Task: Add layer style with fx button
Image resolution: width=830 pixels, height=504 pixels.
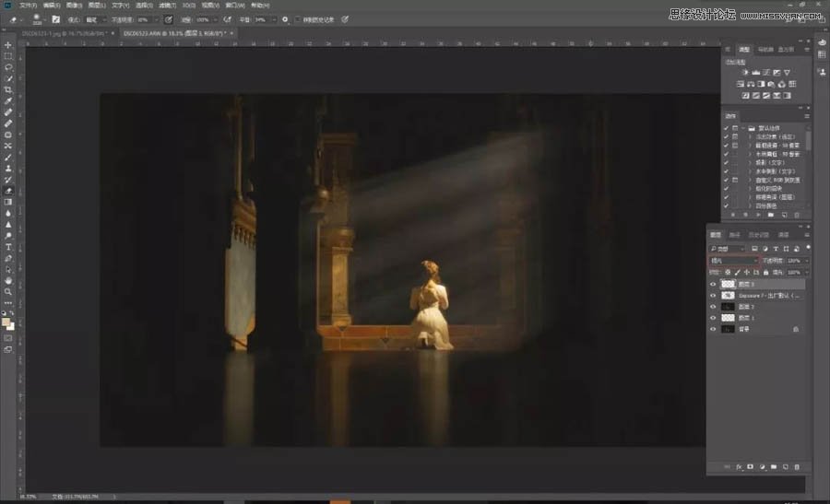Action: 739,467
